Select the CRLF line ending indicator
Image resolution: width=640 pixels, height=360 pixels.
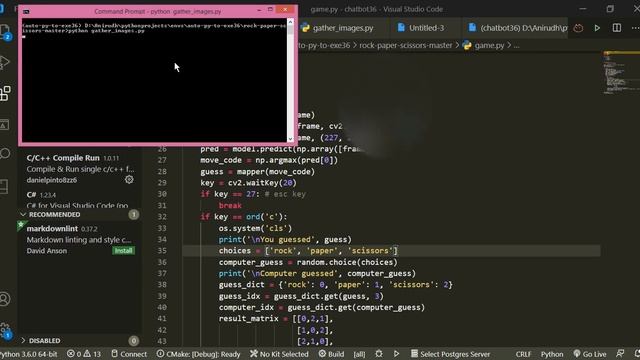click(x=523, y=354)
